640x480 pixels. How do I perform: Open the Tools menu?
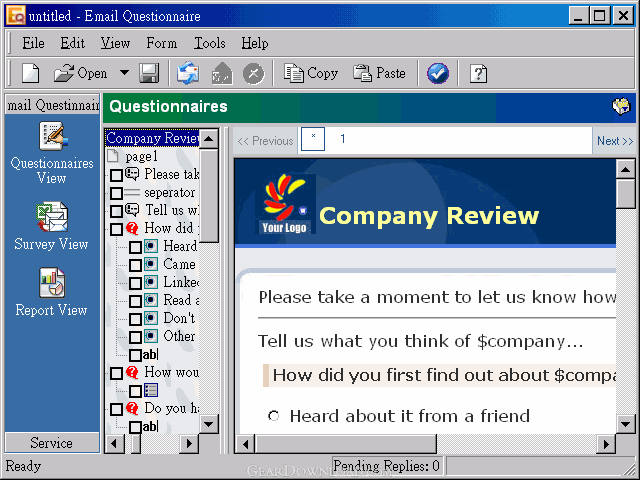[209, 43]
